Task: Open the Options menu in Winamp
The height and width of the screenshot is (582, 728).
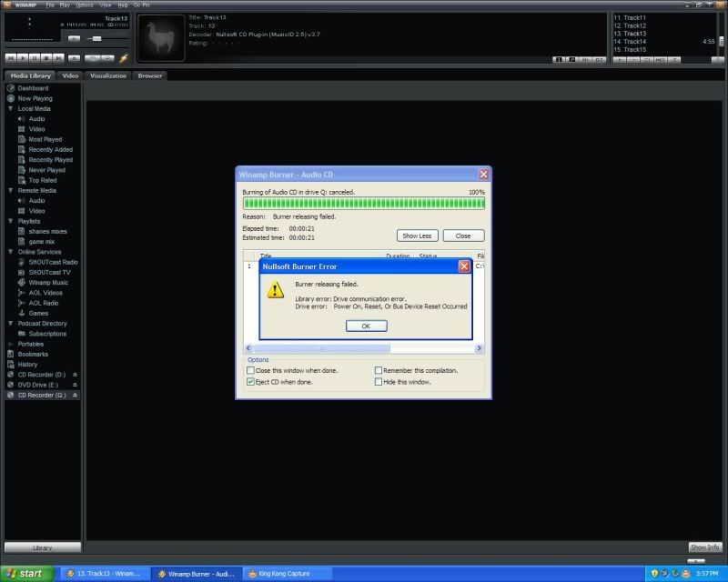Action: pyautogui.click(x=83, y=5)
